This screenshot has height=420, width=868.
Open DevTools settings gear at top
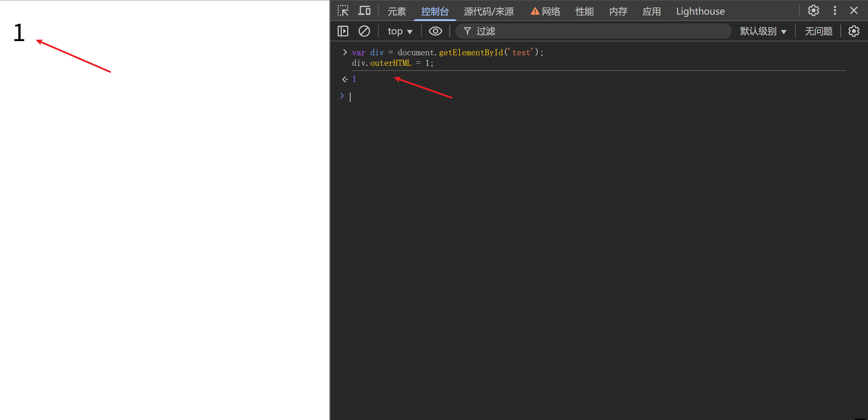coord(813,11)
